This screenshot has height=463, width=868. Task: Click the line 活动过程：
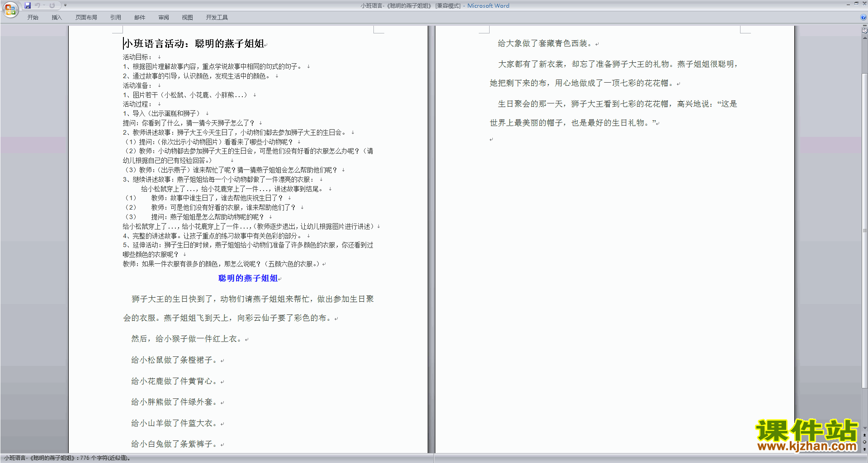[137, 104]
